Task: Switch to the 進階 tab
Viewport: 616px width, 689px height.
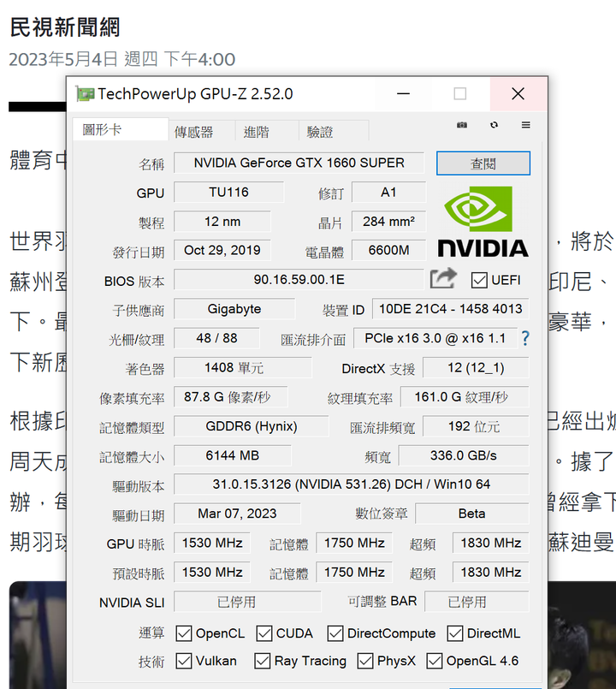Action: click(267, 132)
